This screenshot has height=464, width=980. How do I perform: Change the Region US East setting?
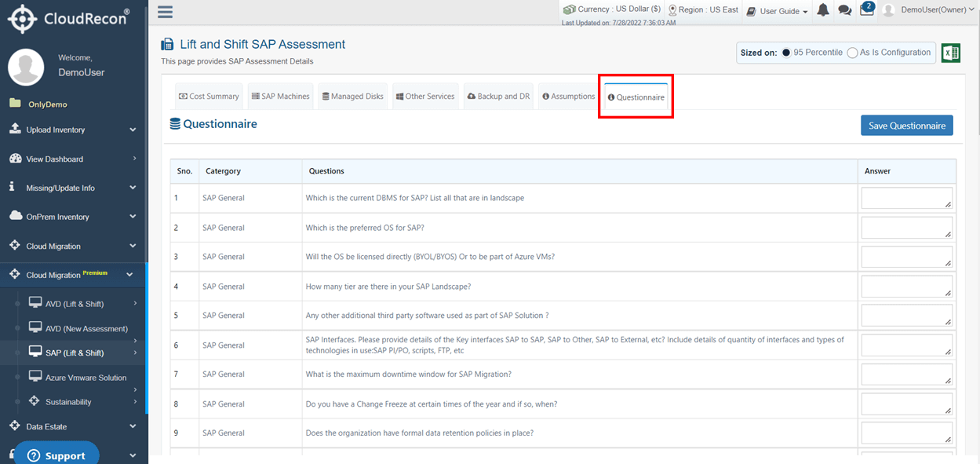tap(703, 9)
